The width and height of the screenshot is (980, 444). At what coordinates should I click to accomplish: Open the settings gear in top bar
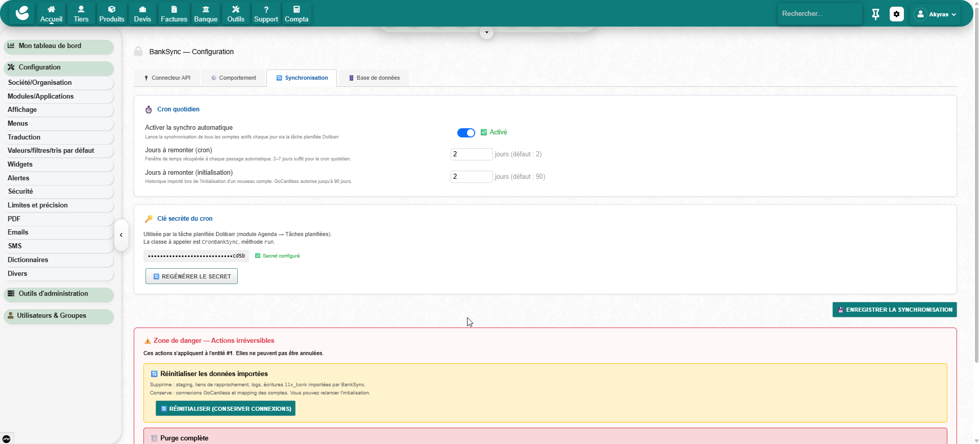pos(897,14)
